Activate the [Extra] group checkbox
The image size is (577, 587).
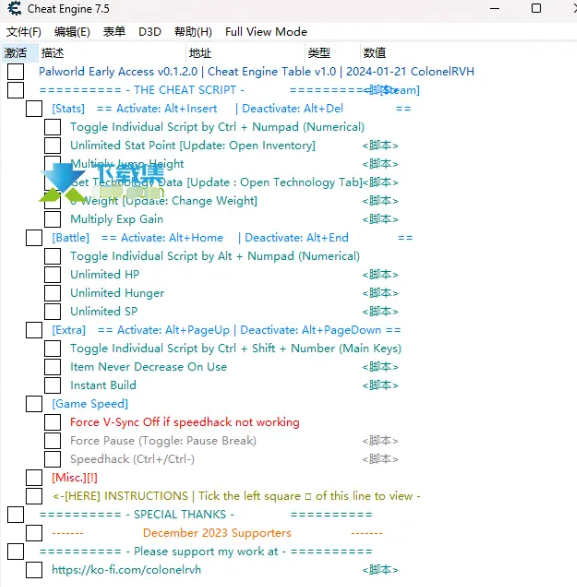pos(34,330)
